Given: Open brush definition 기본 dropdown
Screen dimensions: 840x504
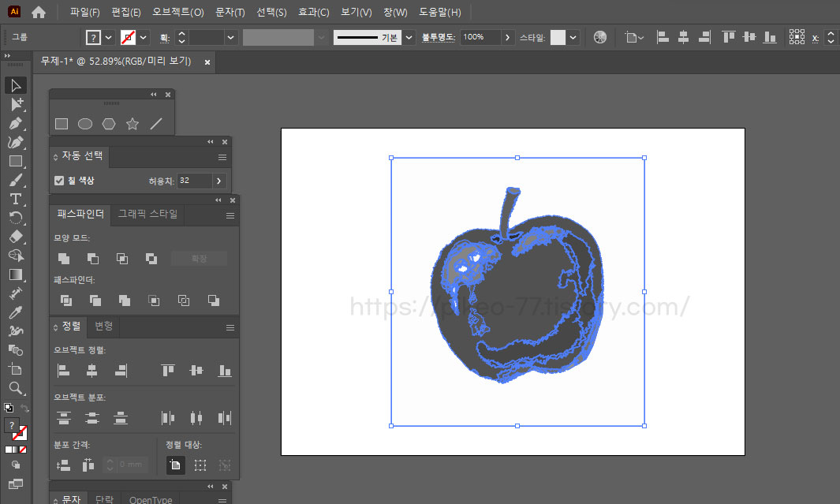Looking at the screenshot, I should (409, 38).
